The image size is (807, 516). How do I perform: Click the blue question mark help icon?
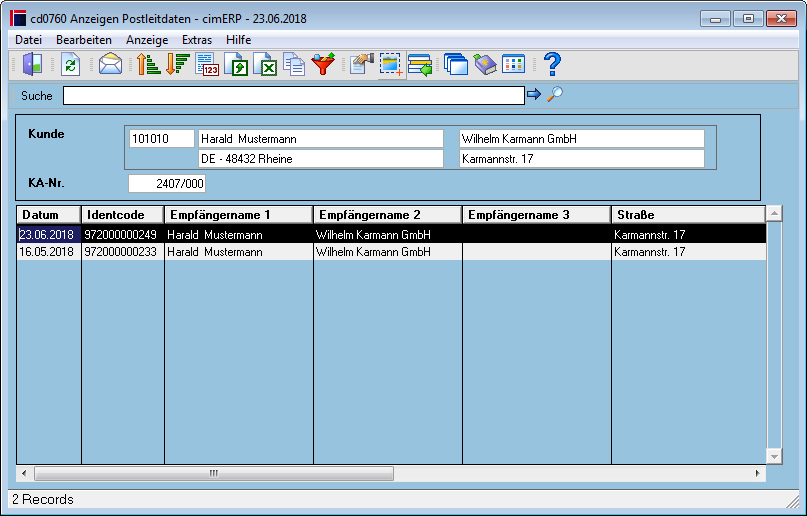(552, 64)
